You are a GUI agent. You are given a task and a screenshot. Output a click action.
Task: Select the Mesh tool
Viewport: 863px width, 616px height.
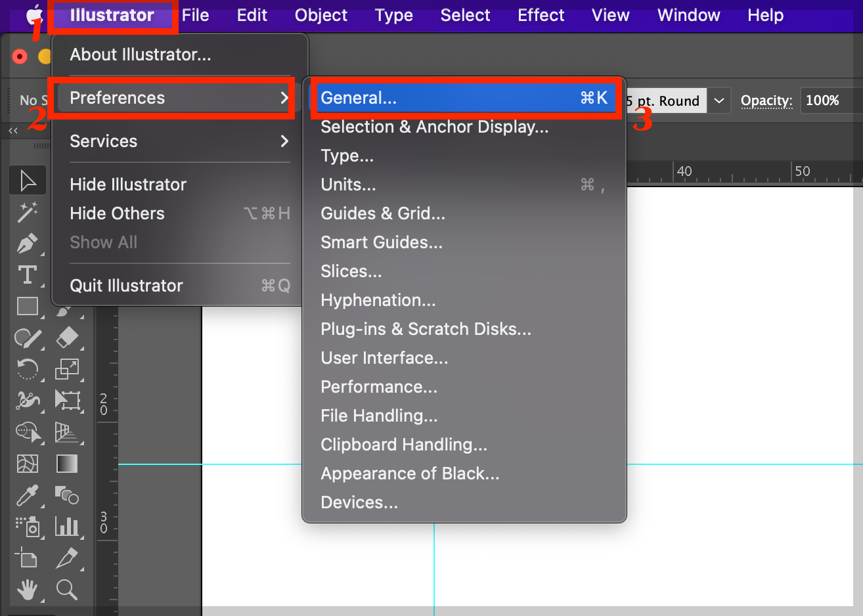(x=28, y=464)
